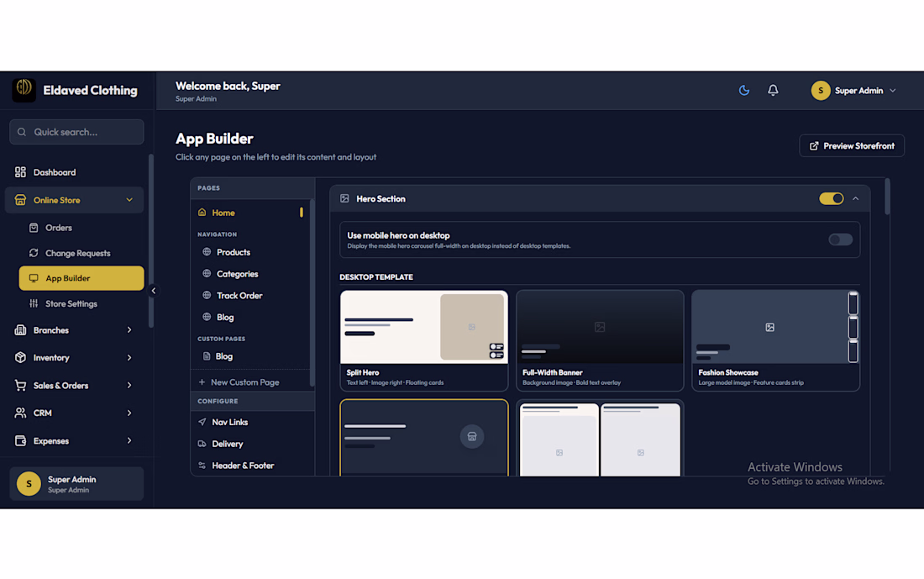The image size is (924, 579).
Task: Expand the Inventory submenu arrow
Action: (x=129, y=357)
